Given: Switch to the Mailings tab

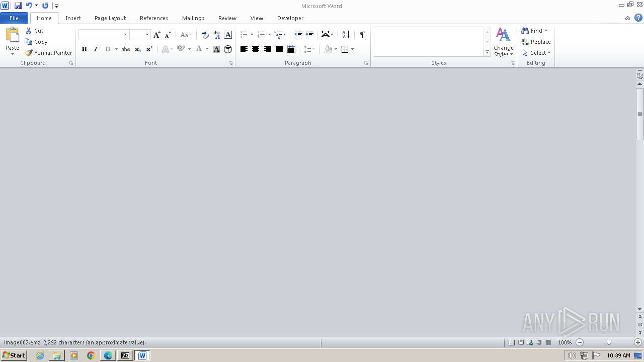Looking at the screenshot, I should (x=193, y=18).
